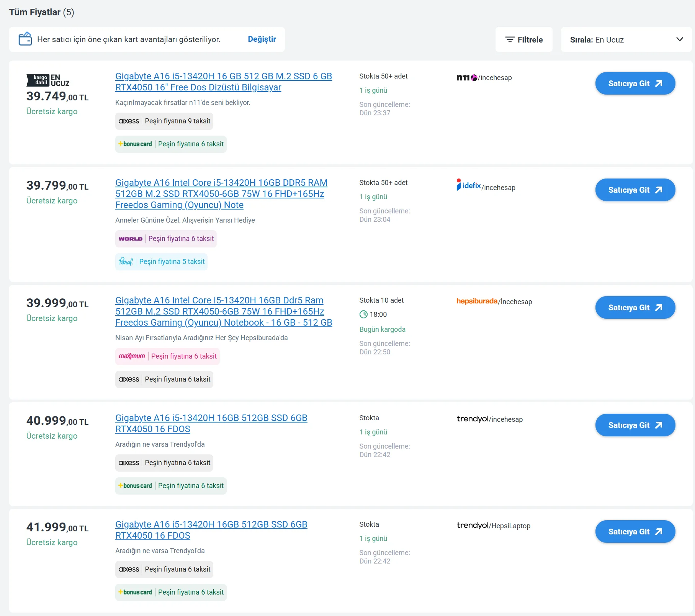Open the 'Sırala: En Ucuz' sort dropdown
This screenshot has width=695, height=616.
626,39
